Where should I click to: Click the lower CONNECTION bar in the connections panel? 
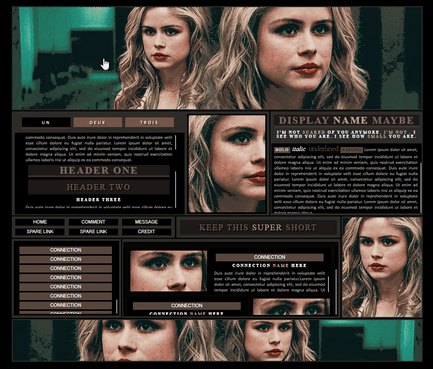tap(187, 306)
